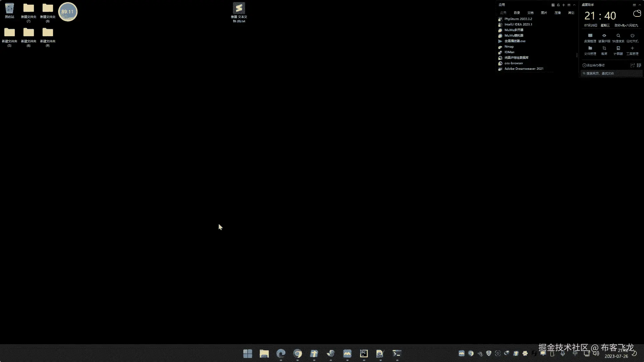Viewport: 644px width, 362px height.
Task: Open the 桌面助手 hamburger menu
Action: [x=634, y=5]
